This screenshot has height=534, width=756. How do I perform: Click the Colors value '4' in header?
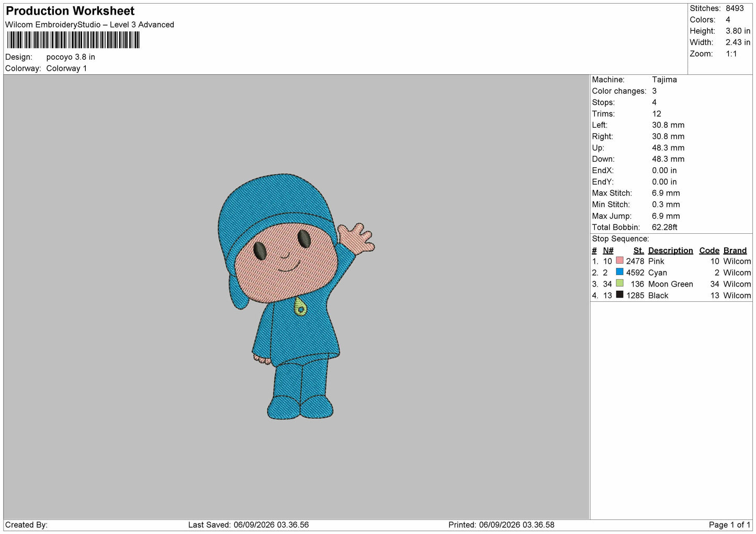[728, 20]
